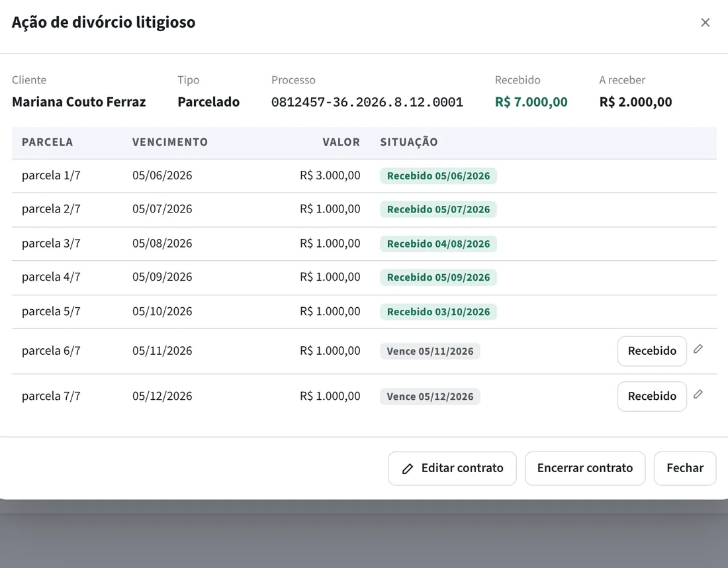
Task: Click the Recebido 03/10/2026 status badge
Action: [438, 312]
